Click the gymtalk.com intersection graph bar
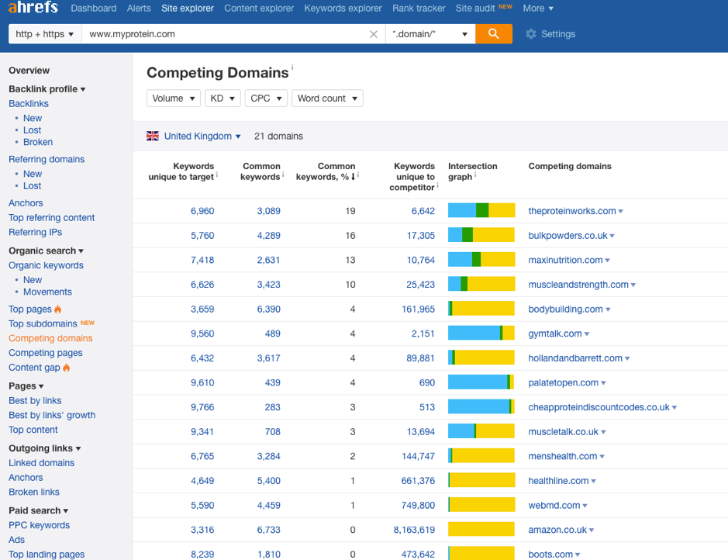The width and height of the screenshot is (728, 560). click(481, 333)
